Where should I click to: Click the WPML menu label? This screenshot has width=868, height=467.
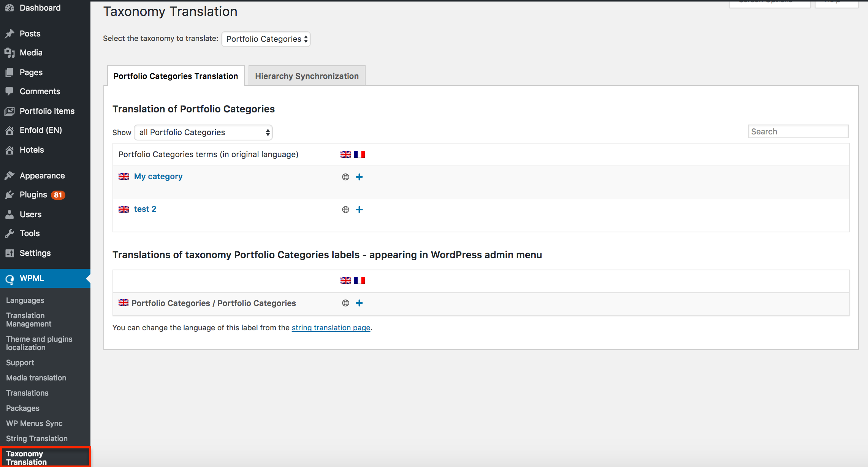pyautogui.click(x=32, y=278)
